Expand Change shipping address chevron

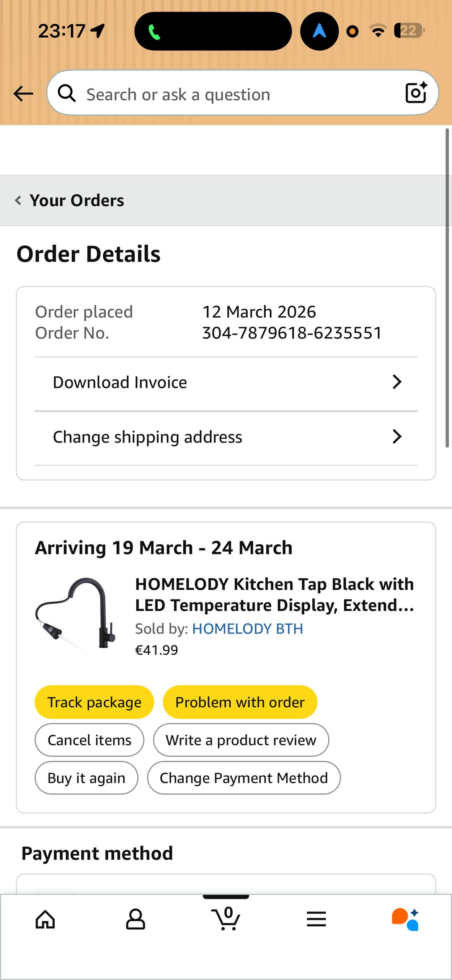tap(397, 436)
